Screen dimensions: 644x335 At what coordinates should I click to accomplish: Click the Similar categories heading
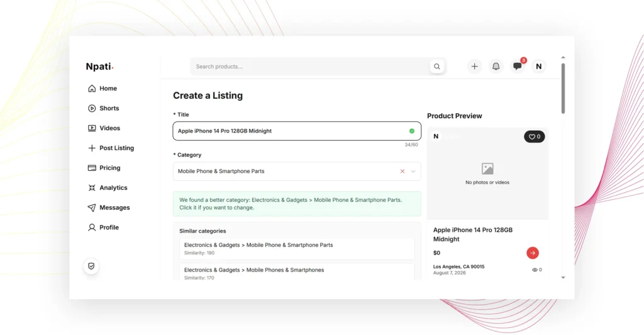(203, 231)
